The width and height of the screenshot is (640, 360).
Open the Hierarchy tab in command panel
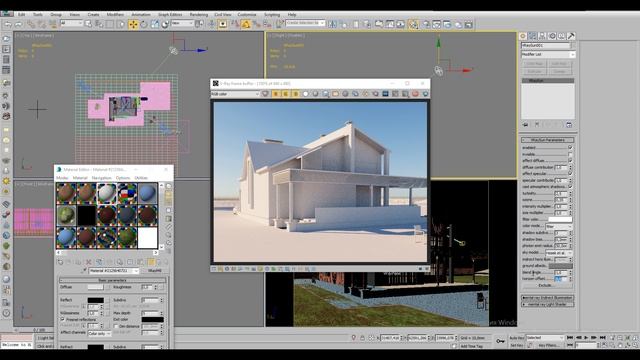(542, 36)
